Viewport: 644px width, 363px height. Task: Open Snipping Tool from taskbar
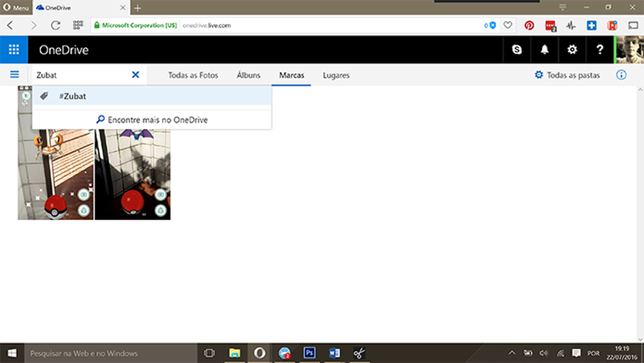point(359,353)
